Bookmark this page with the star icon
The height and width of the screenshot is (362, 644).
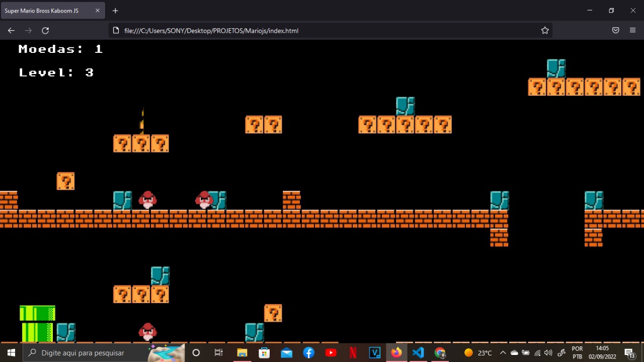coord(545,31)
